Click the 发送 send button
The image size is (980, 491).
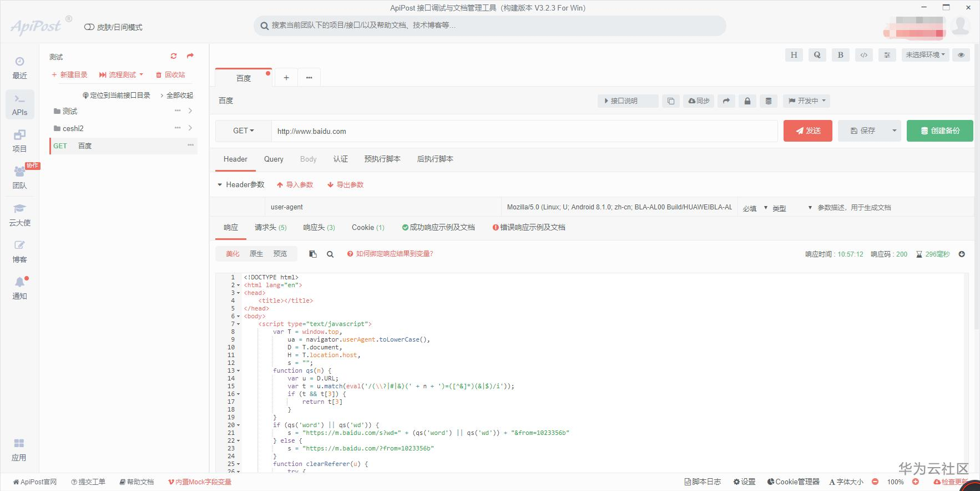coord(808,131)
